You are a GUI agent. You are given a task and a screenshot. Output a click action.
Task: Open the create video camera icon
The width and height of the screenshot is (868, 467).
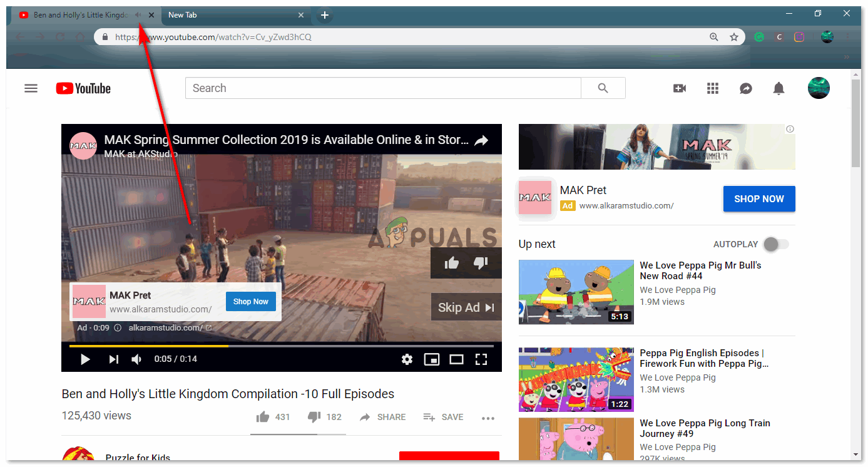(679, 88)
